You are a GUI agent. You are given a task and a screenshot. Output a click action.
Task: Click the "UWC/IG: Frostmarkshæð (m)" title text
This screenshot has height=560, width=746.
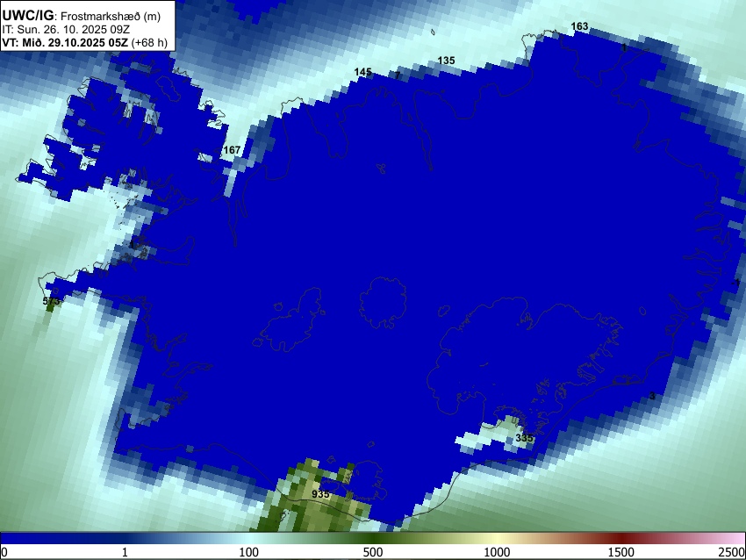(x=81, y=16)
